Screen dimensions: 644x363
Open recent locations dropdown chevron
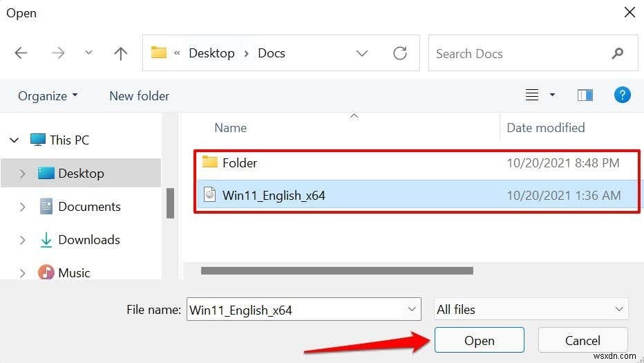(88, 53)
